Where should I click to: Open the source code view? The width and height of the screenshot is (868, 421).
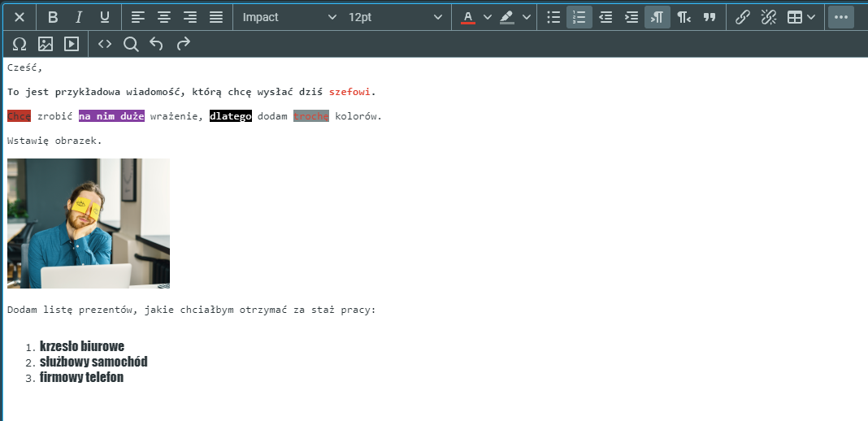point(105,44)
